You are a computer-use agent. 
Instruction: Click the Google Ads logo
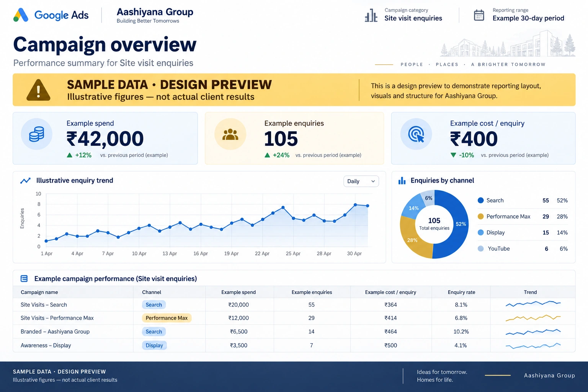pyautogui.click(x=51, y=15)
